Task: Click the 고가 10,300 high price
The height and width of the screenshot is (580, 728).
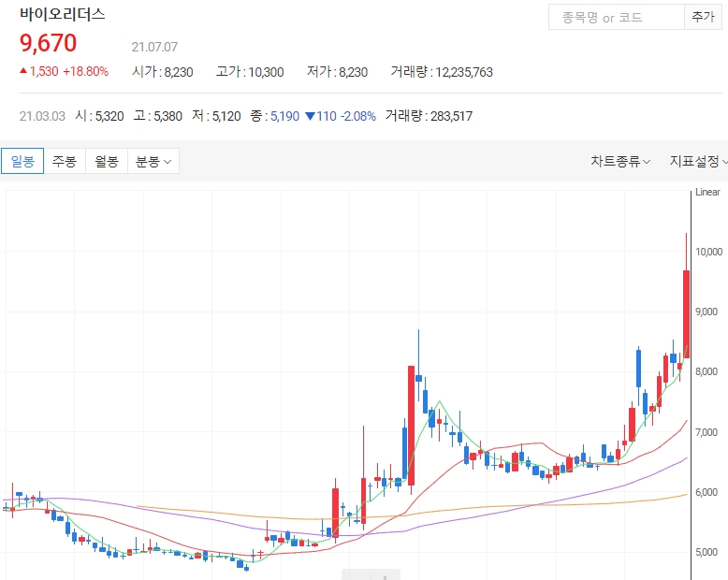Action: pyautogui.click(x=250, y=72)
